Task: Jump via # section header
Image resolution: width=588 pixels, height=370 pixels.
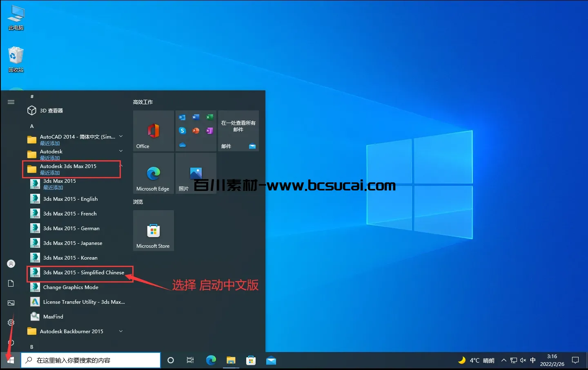Action: (32, 96)
